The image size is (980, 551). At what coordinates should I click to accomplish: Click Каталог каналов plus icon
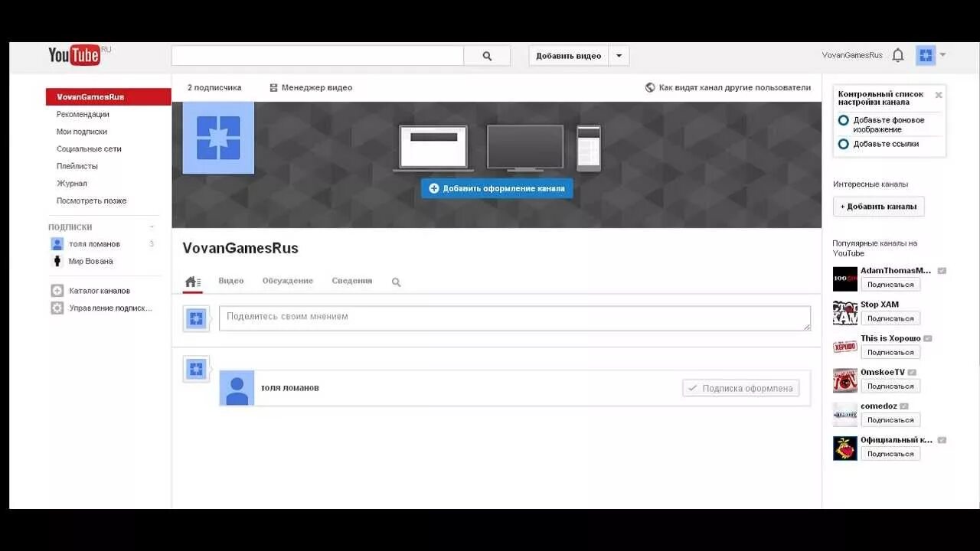pos(57,291)
